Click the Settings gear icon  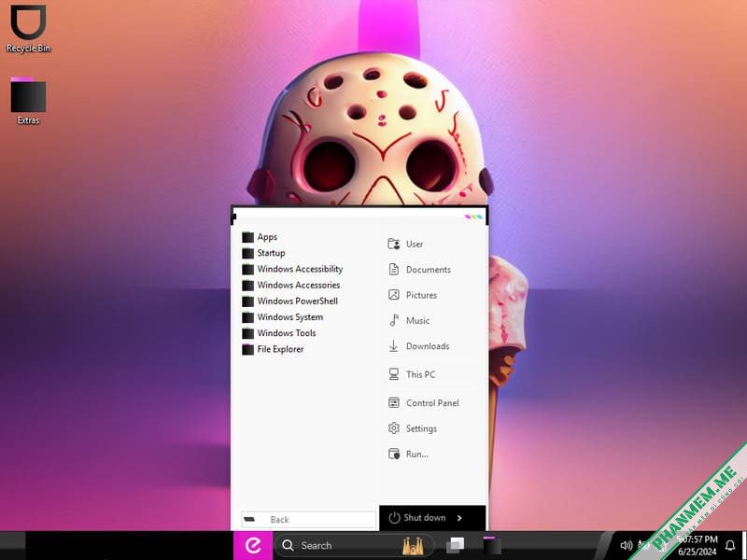393,428
